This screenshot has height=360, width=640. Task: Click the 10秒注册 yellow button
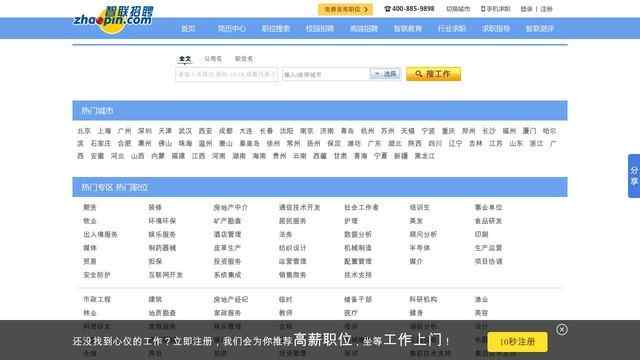pos(517,342)
